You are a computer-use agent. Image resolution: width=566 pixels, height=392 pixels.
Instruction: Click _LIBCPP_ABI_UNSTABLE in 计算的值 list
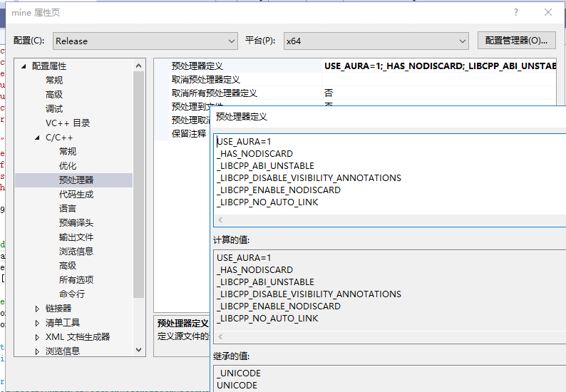pos(266,282)
